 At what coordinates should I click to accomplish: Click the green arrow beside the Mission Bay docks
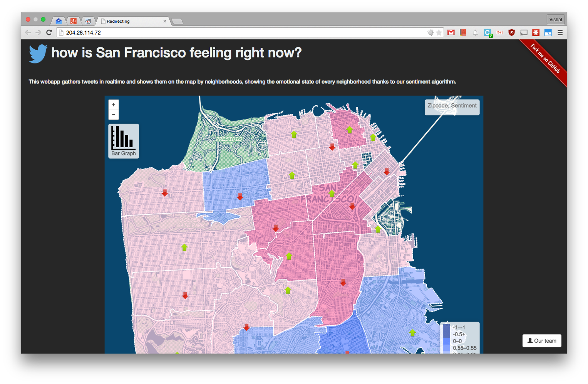378,229
